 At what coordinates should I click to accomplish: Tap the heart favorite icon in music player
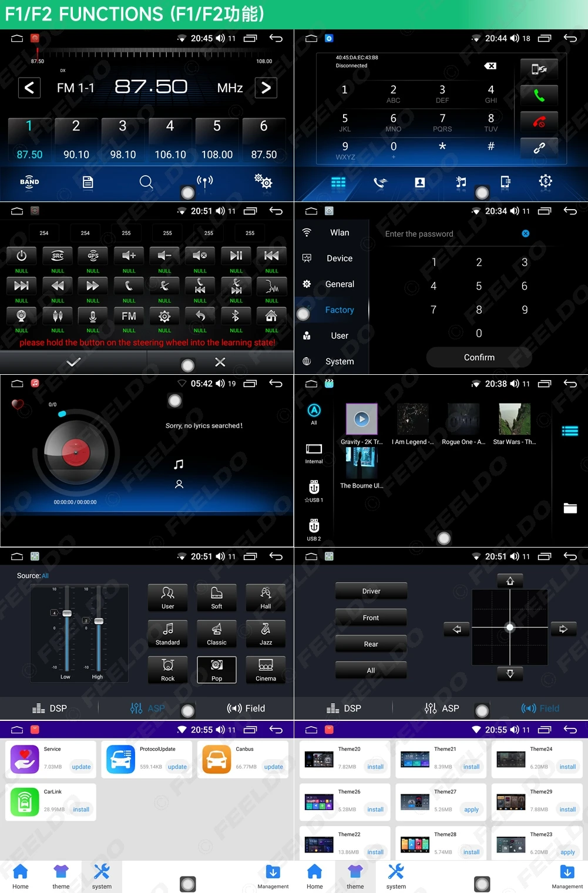pyautogui.click(x=18, y=404)
